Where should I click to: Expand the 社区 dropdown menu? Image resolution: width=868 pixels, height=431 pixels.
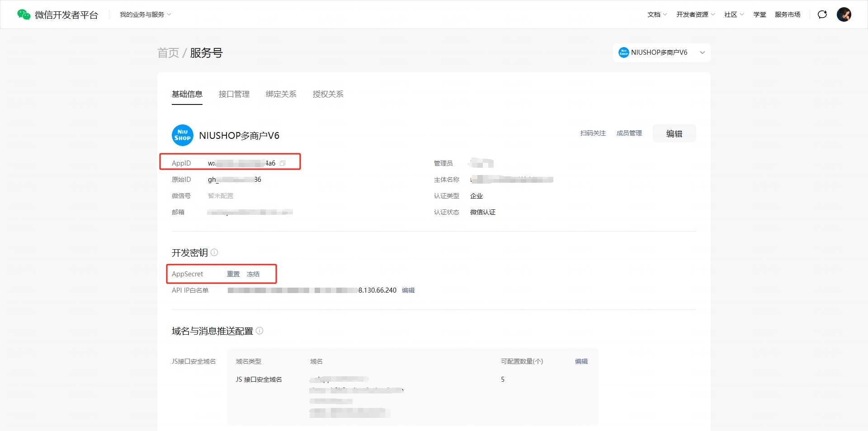(x=734, y=14)
